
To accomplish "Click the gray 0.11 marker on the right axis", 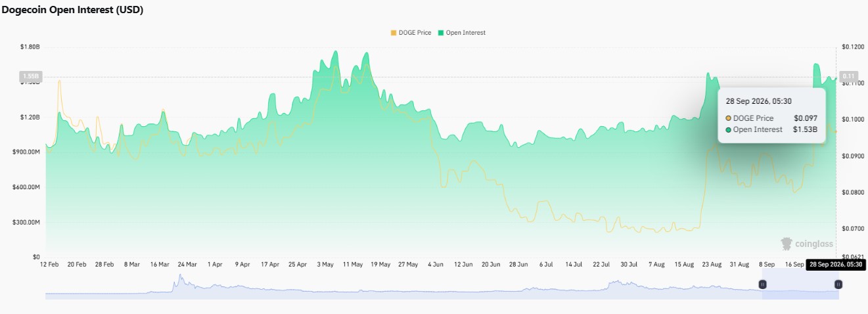I will click(850, 76).
